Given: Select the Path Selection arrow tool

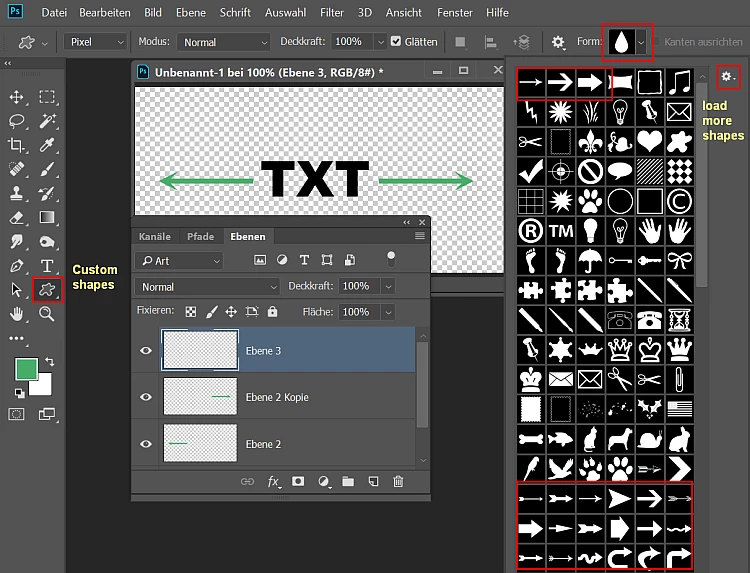Looking at the screenshot, I should (16, 289).
